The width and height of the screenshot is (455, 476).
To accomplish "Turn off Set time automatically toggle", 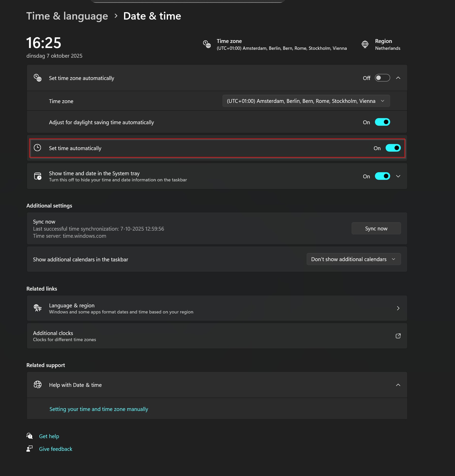I will (x=393, y=148).
